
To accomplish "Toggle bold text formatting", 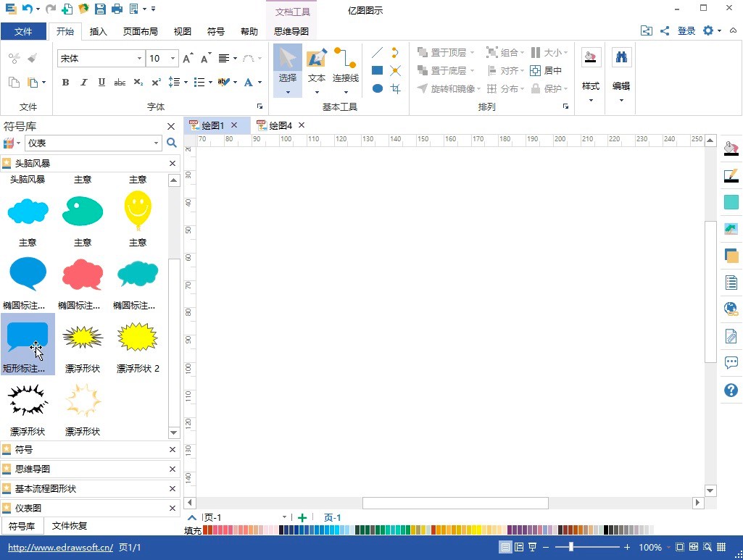I will [65, 82].
